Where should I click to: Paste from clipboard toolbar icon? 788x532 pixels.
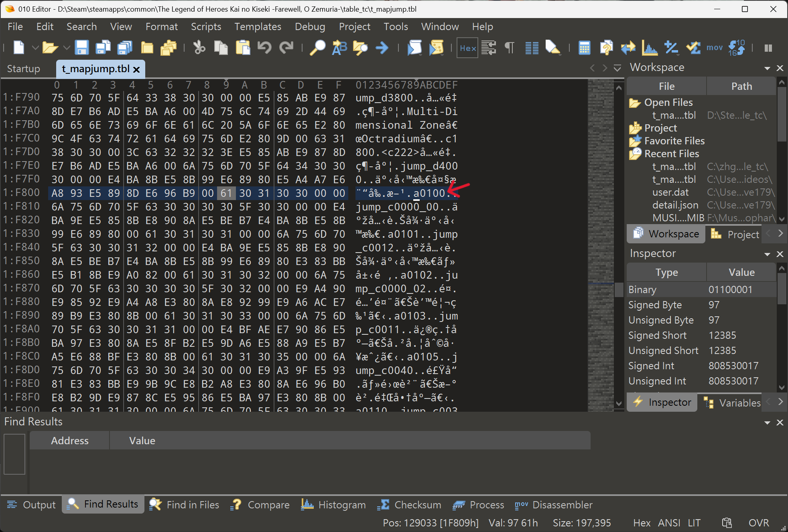coord(243,48)
